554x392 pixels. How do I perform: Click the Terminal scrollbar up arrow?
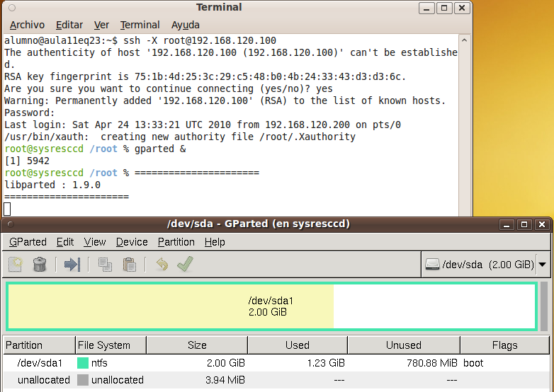pyautogui.click(x=465, y=40)
